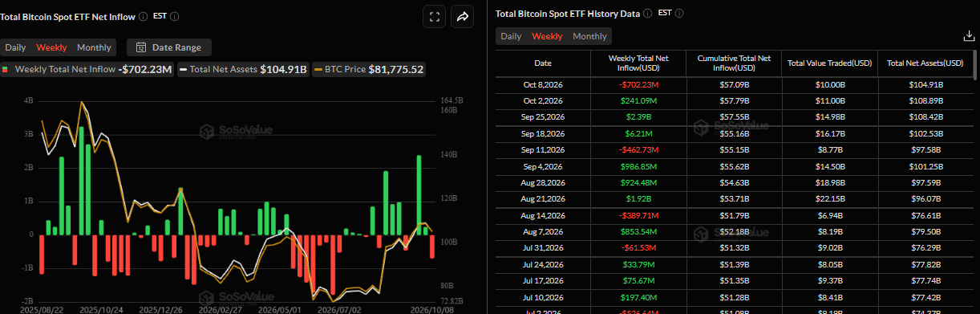The image size is (980, 314).
Task: Select the Sep 11,2026 date cell
Action: point(543,149)
